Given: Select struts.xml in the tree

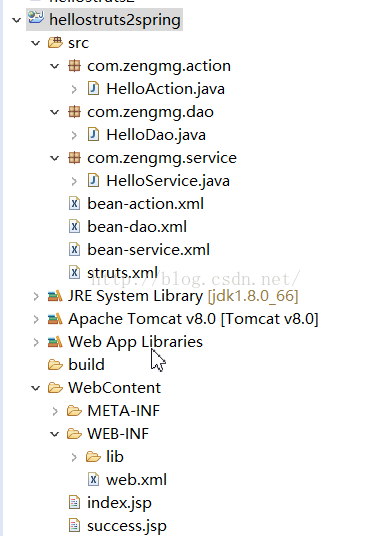Looking at the screenshot, I should tap(122, 273).
